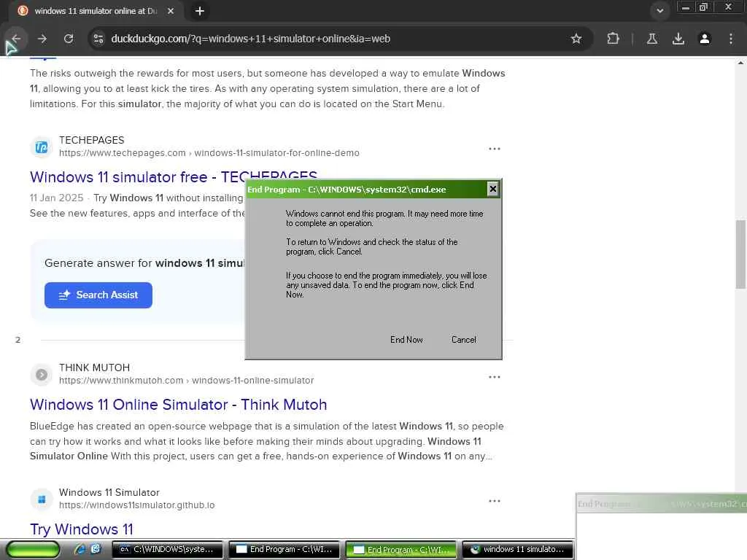The height and width of the screenshot is (560, 747).
Task: Open thinkmutoh.com URL link
Action: pyautogui.click(x=186, y=381)
